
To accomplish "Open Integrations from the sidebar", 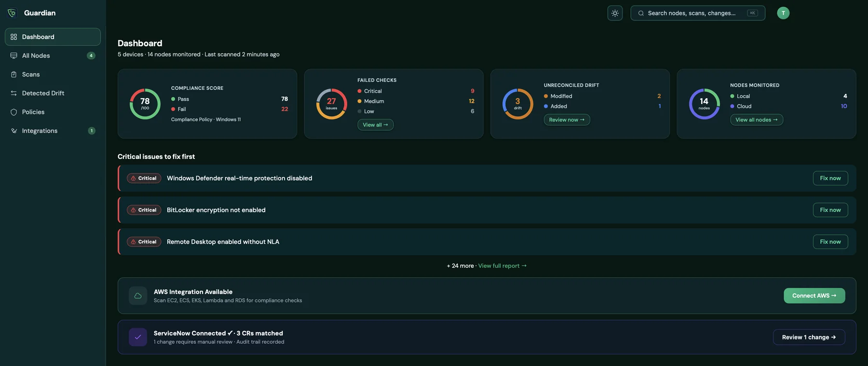I will tap(53, 131).
